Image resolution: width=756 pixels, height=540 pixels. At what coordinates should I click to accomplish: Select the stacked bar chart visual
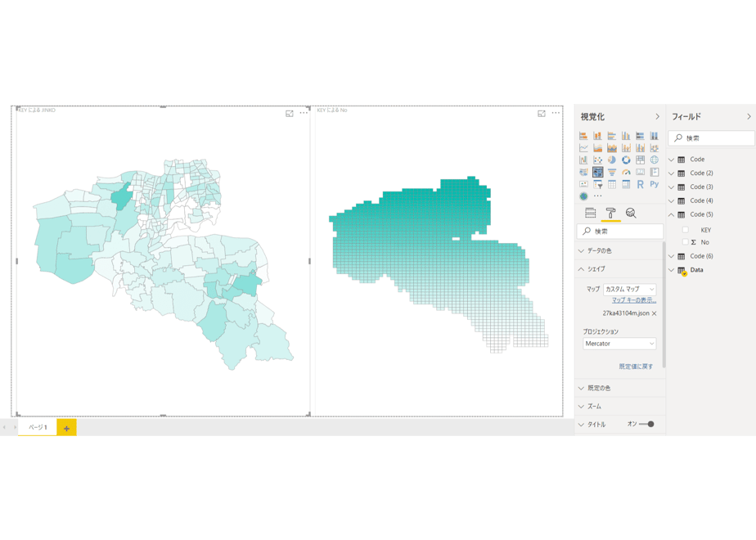click(x=583, y=136)
